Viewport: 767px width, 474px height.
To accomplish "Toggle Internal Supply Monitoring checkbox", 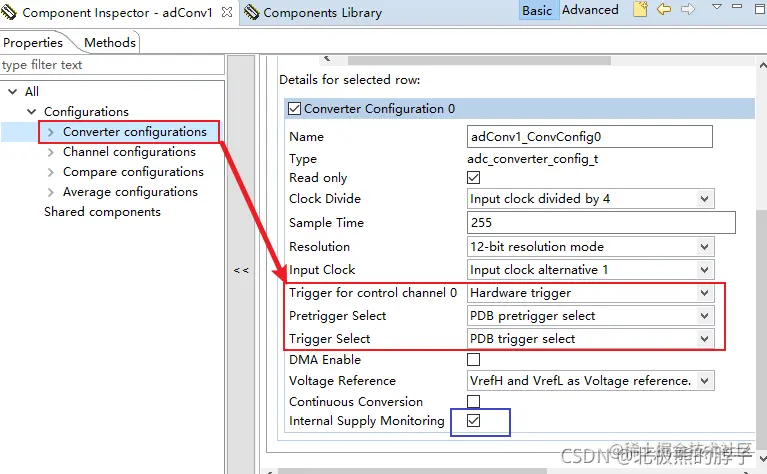I will (474, 421).
